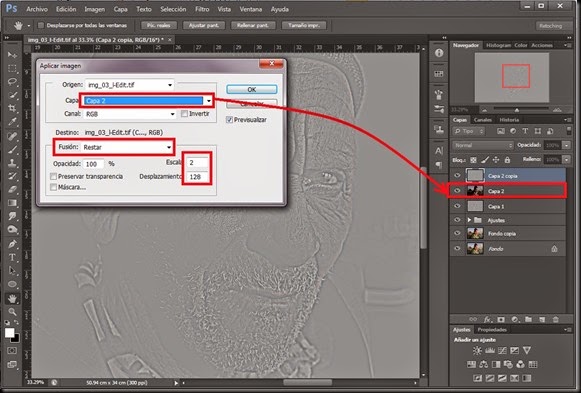This screenshot has width=581, height=393.
Task: Click the foreground color swatch
Action: 10,333
